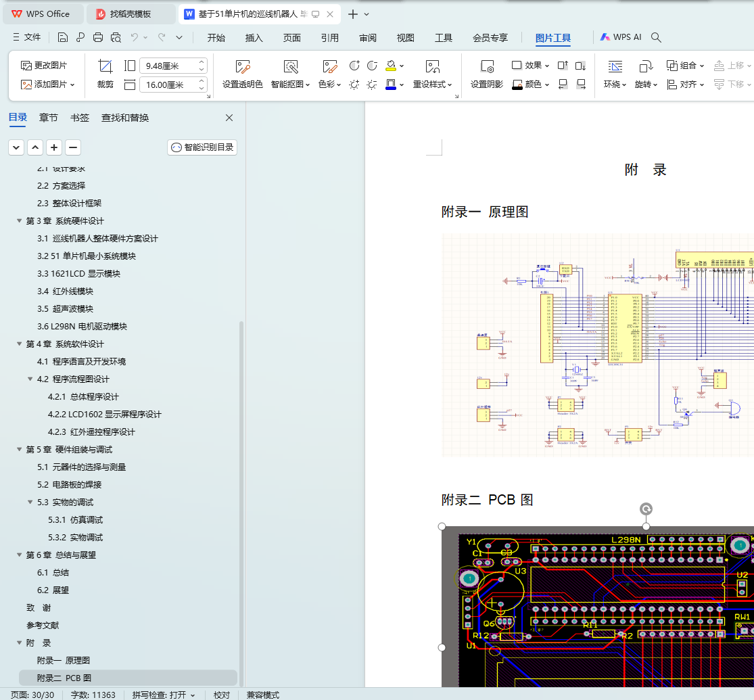Collapse the 第4章 系统软件设计 node

(19, 344)
